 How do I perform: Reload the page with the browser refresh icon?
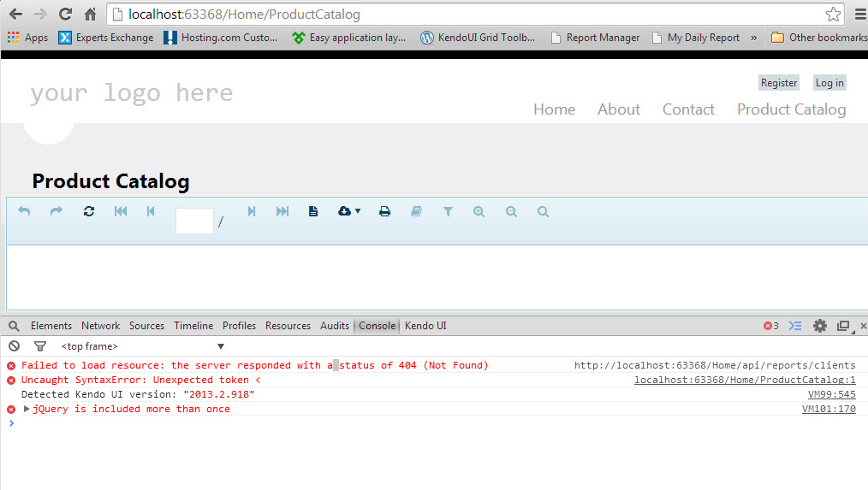[65, 15]
